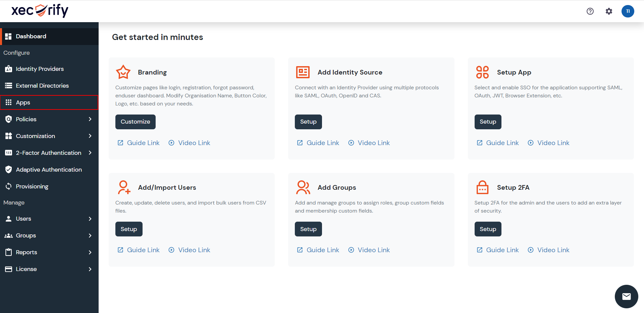
Task: Open Add Identity Source Guide Link
Action: (318, 143)
